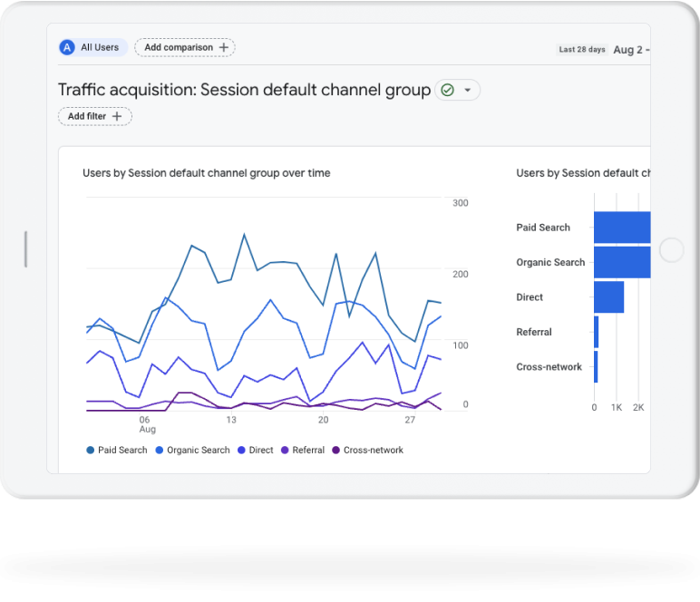Image resolution: width=700 pixels, height=602 pixels.
Task: Toggle Paid Search legend dot
Action: [x=91, y=450]
